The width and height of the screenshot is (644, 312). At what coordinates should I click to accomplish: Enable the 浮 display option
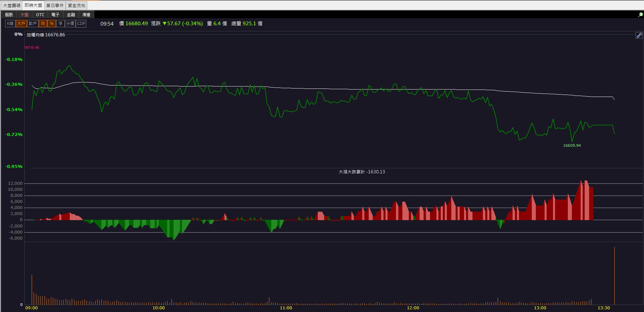point(60,24)
